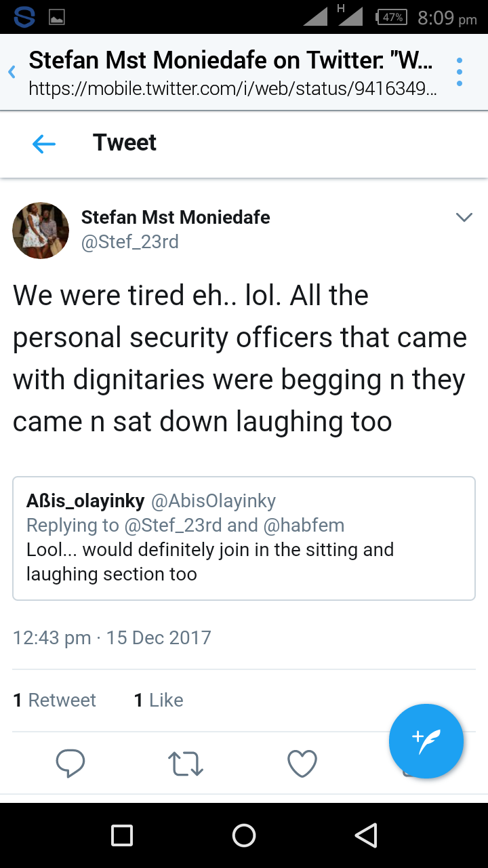Open the @Stef_23rd handle under the author name
This screenshot has height=868, width=488.
tap(130, 242)
